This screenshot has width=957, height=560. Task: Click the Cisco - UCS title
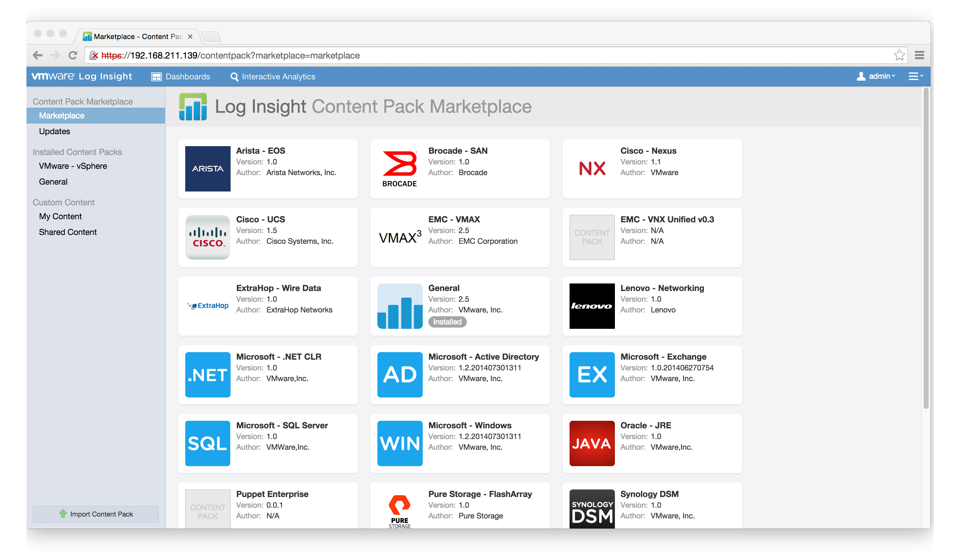(x=261, y=220)
